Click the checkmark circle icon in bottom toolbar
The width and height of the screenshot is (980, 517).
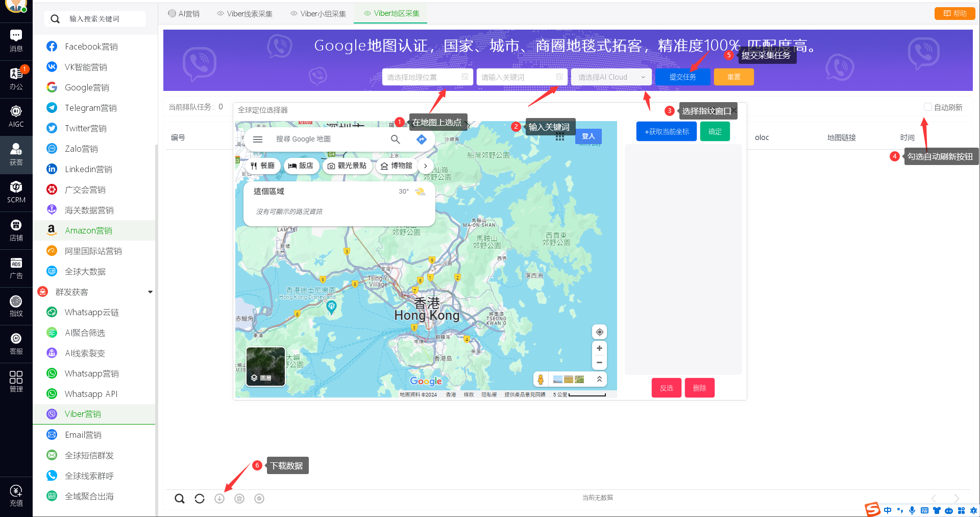pyautogui.click(x=259, y=499)
